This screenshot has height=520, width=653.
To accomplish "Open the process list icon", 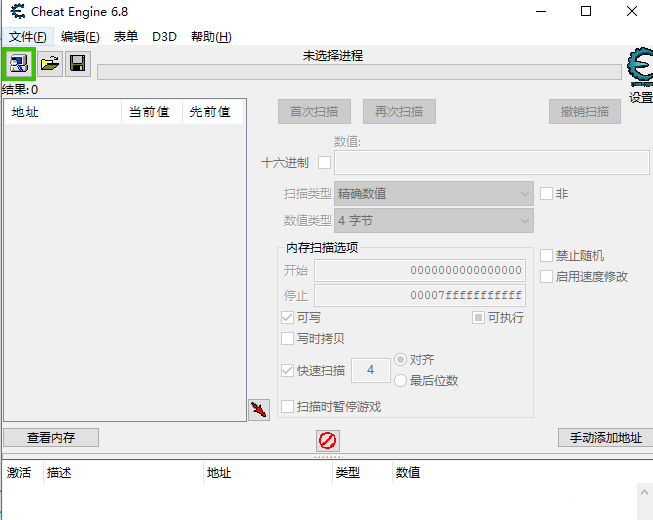I will tap(19, 64).
